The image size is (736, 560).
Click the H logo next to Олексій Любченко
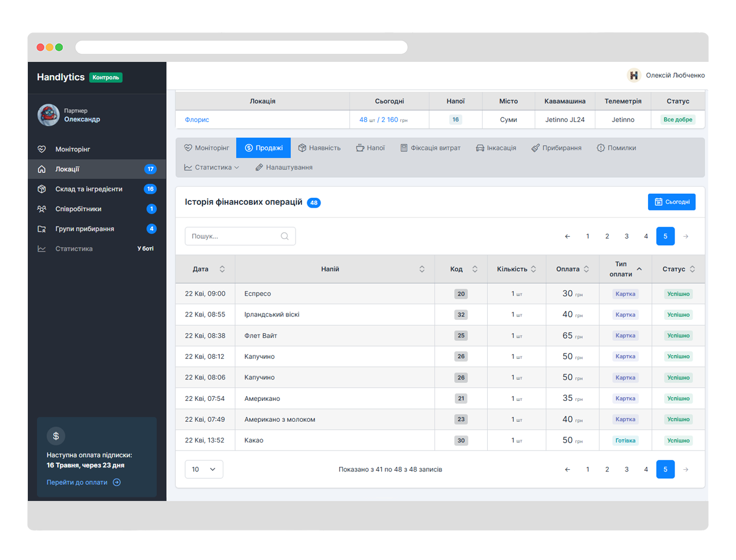click(634, 75)
